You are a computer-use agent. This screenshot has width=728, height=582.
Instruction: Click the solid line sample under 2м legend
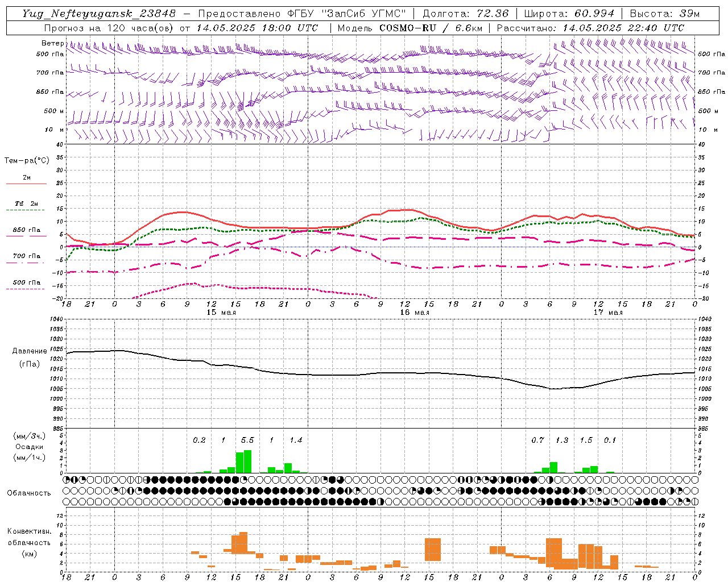click(x=27, y=184)
